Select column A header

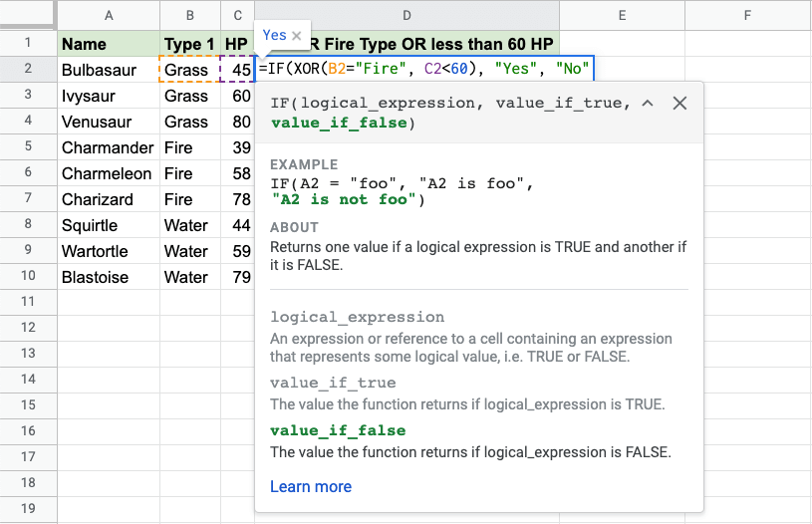pos(109,15)
